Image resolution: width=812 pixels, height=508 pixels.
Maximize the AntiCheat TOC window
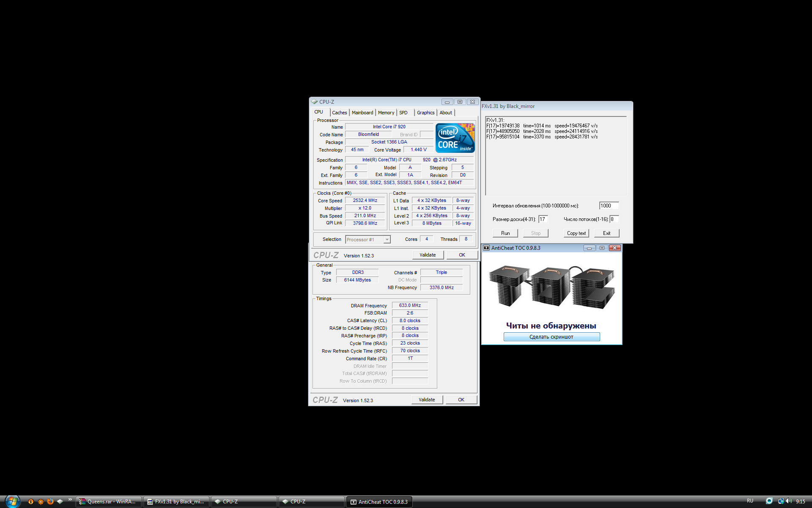[x=602, y=248]
